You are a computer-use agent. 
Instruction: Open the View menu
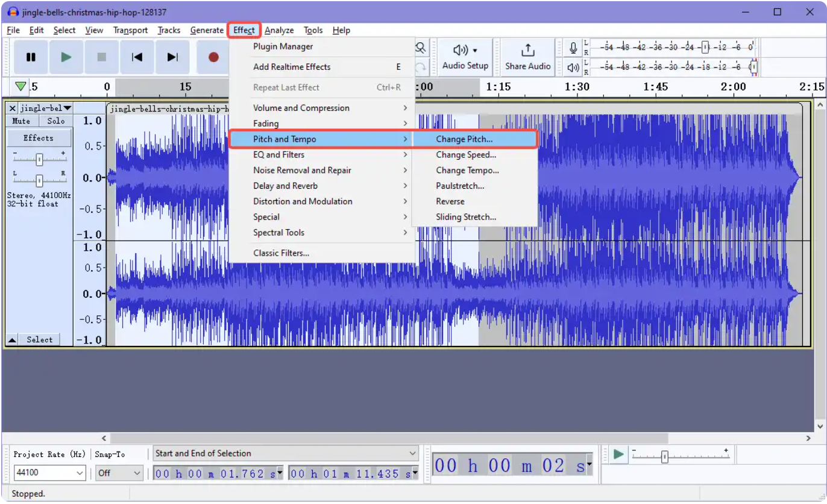click(94, 30)
